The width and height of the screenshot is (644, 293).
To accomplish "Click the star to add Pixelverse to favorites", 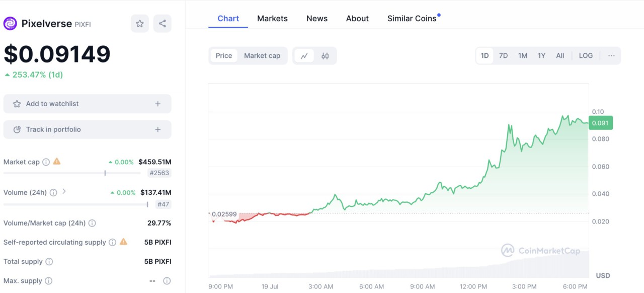I will [139, 23].
